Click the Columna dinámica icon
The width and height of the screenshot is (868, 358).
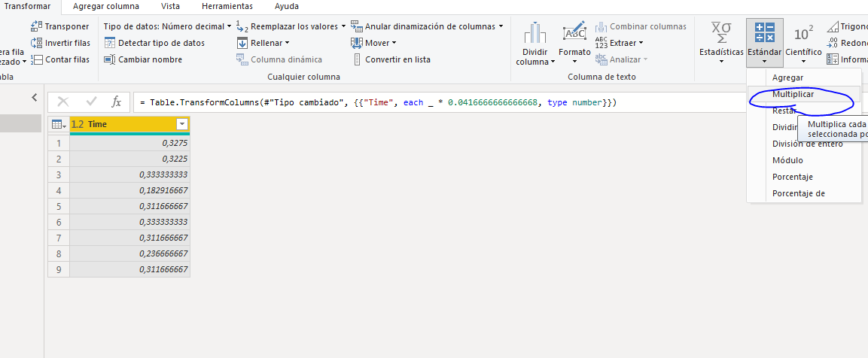pos(242,59)
